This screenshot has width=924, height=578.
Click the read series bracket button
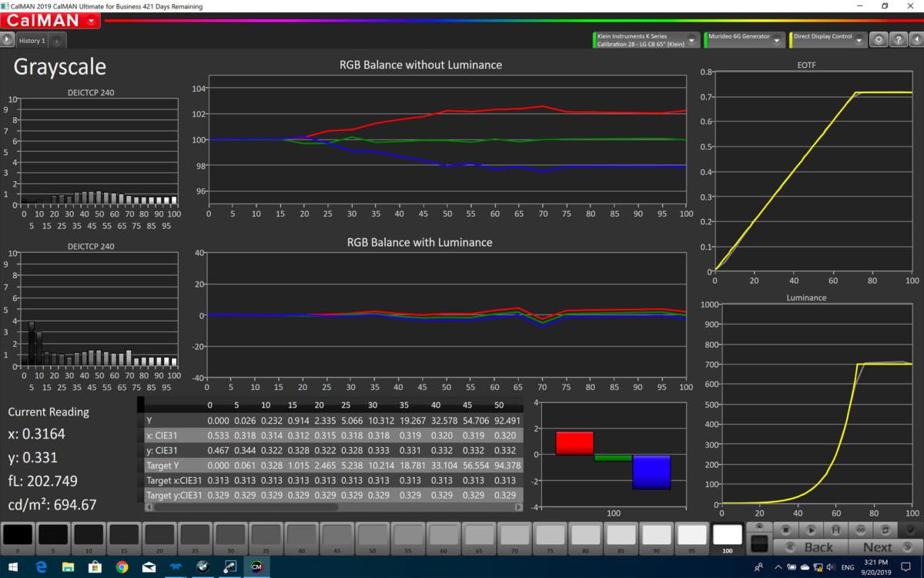[835, 530]
